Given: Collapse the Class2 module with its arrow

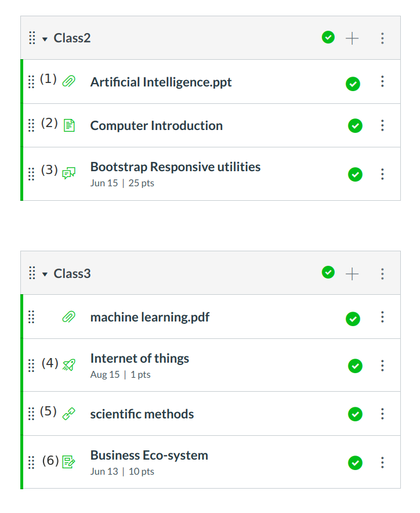Looking at the screenshot, I should click(x=45, y=39).
